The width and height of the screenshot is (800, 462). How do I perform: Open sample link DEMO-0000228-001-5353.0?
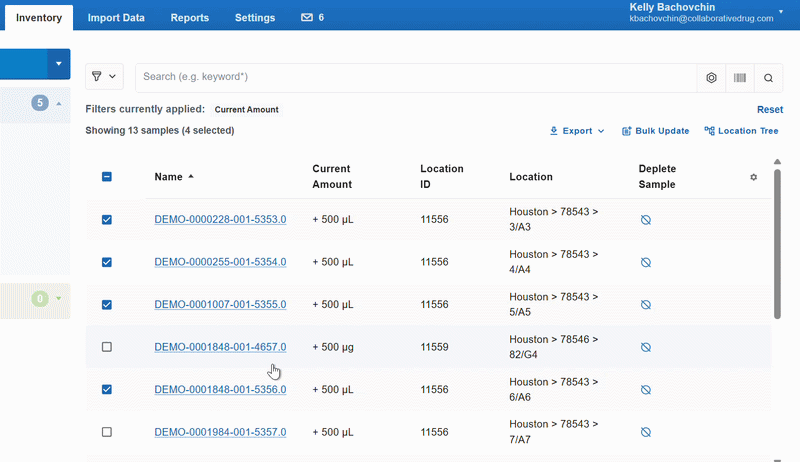tap(220, 219)
